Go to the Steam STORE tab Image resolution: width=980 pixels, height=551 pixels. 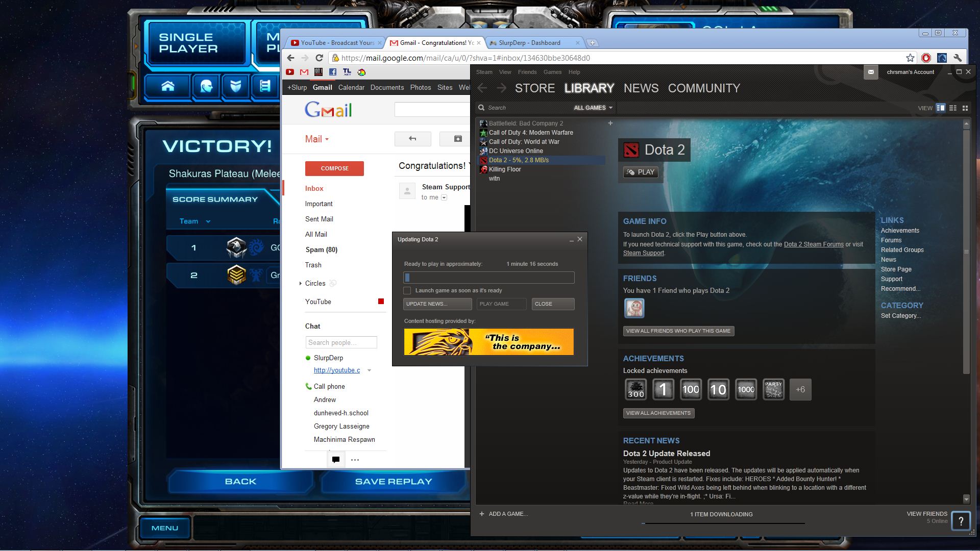534,88
